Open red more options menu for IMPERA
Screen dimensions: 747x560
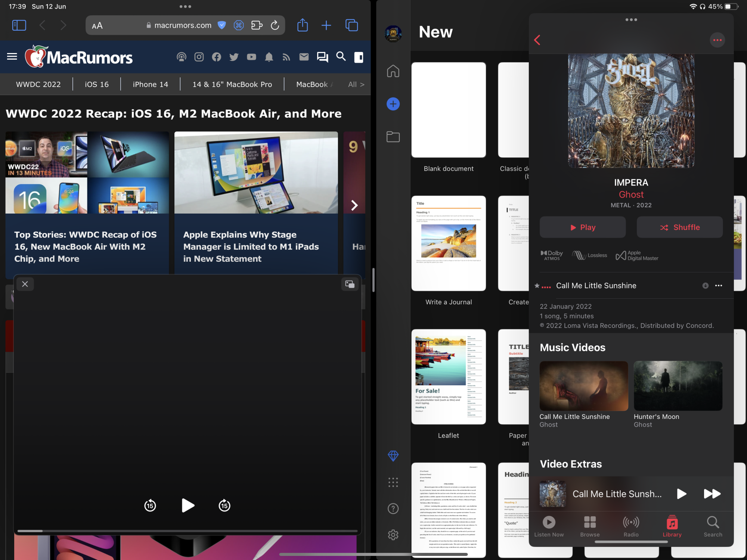[717, 40]
